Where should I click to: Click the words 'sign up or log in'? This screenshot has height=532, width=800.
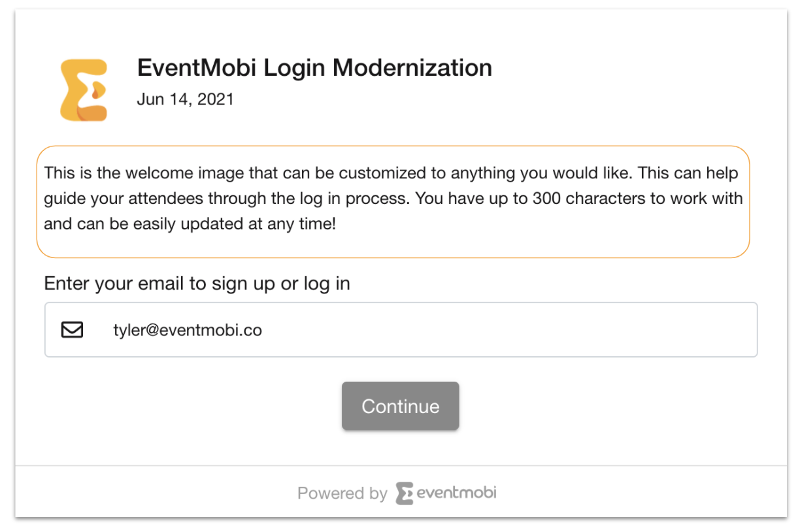281,284
